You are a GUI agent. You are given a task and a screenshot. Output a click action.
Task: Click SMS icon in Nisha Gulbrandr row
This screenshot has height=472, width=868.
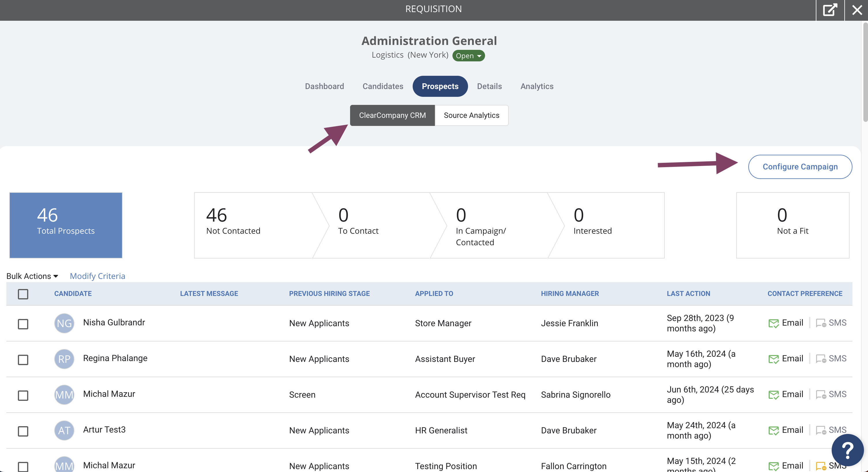click(x=821, y=323)
